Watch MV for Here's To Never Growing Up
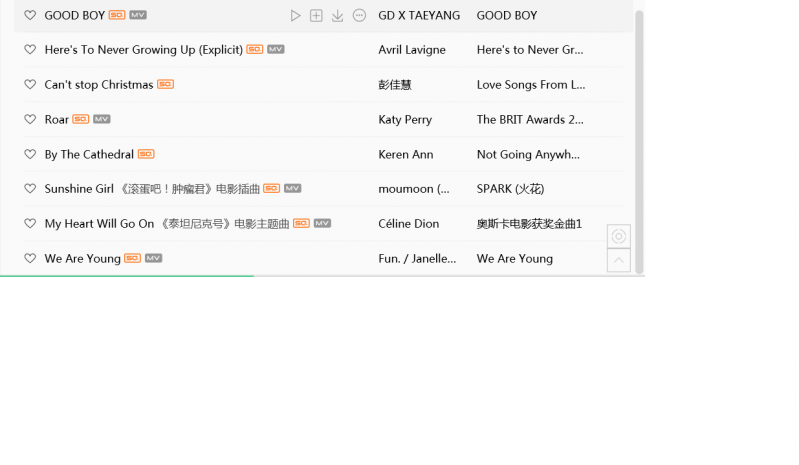 [276, 49]
